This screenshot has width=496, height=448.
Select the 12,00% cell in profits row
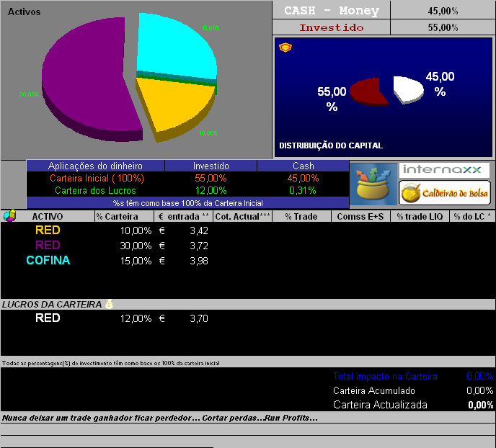pos(136,318)
